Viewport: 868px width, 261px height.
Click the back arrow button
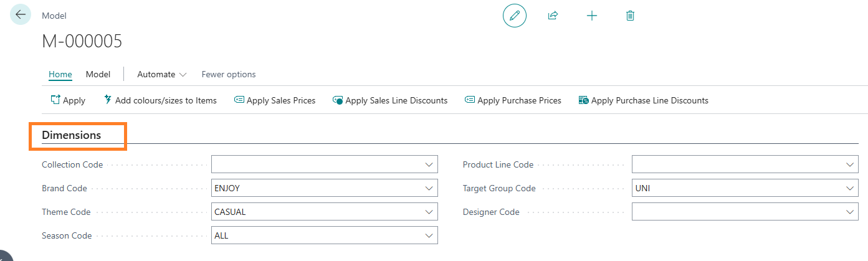(x=21, y=15)
